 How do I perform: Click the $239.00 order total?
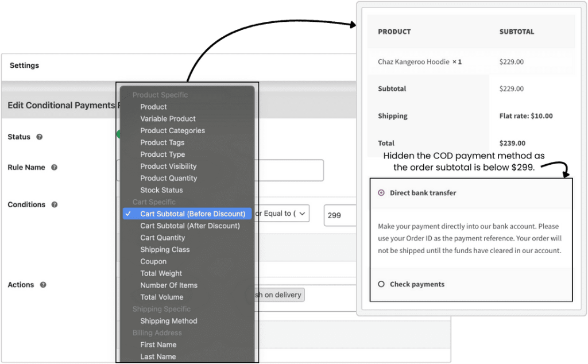click(512, 143)
